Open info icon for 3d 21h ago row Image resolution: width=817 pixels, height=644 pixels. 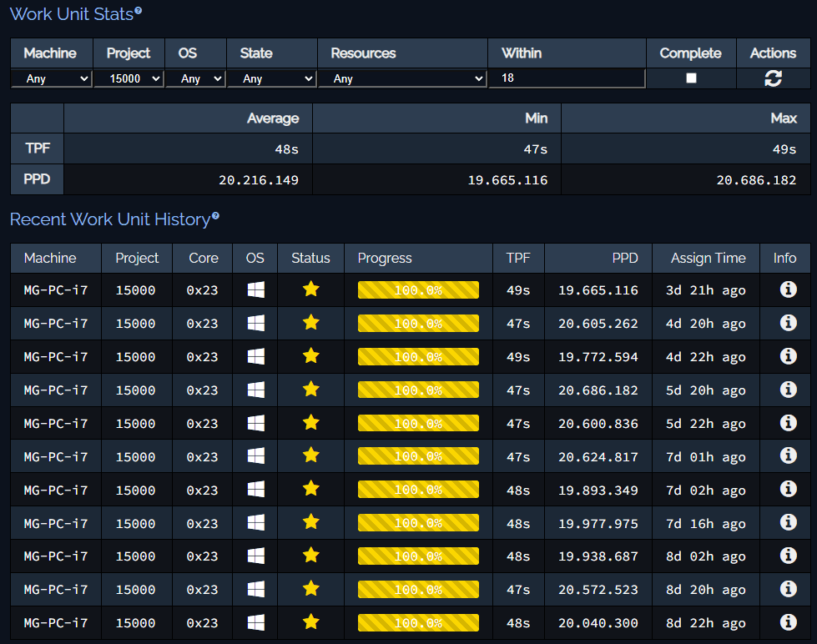click(788, 289)
